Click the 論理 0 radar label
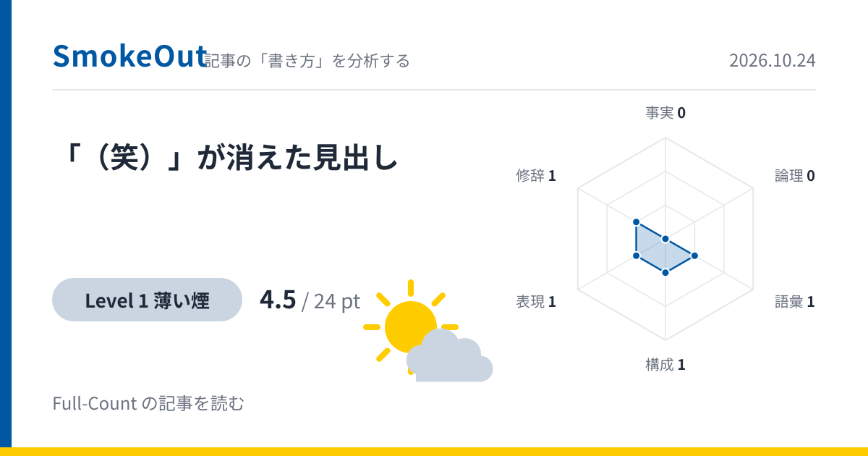 click(795, 176)
